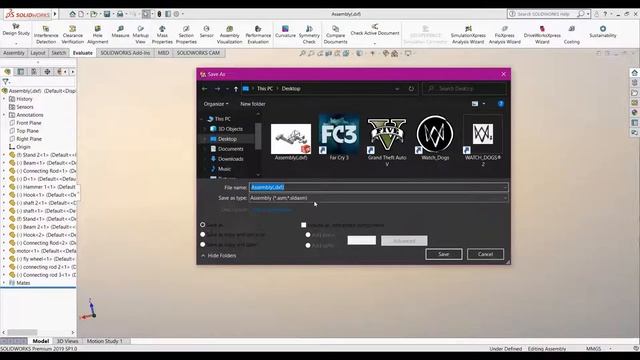This screenshot has width=640, height=360.
Task: Click the Advanced button
Action: click(x=404, y=241)
